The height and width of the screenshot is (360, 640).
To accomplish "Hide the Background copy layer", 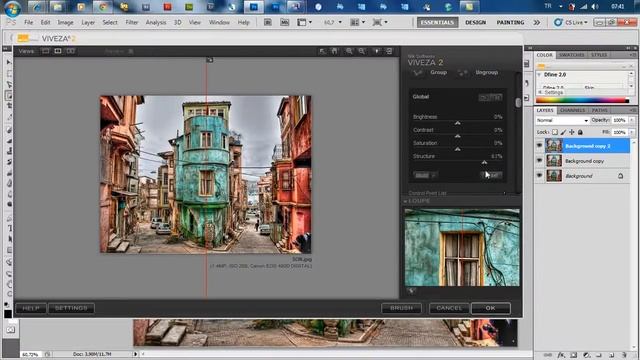I will point(539,161).
